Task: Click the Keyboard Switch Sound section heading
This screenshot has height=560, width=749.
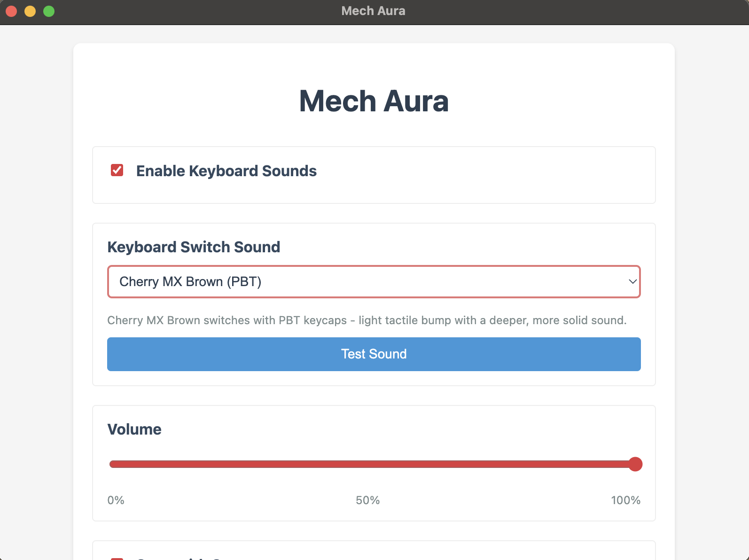Action: coord(194,247)
